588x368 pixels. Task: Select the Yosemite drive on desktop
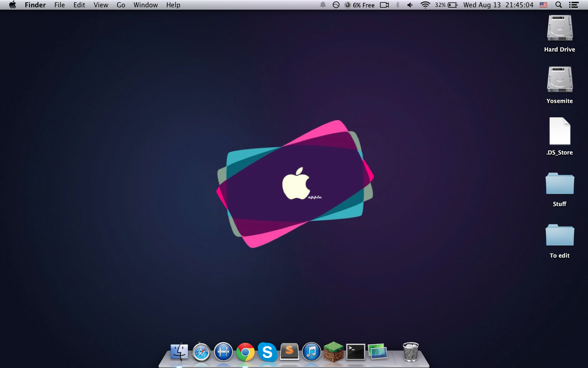pyautogui.click(x=560, y=80)
